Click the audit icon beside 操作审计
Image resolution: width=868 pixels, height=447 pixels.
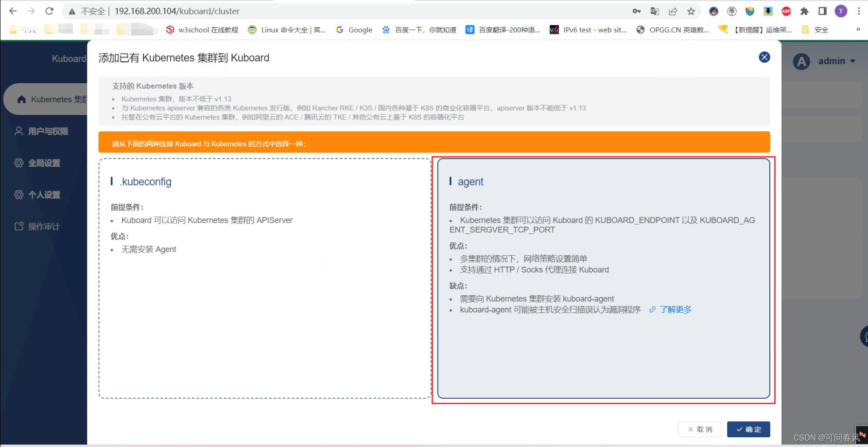point(19,226)
